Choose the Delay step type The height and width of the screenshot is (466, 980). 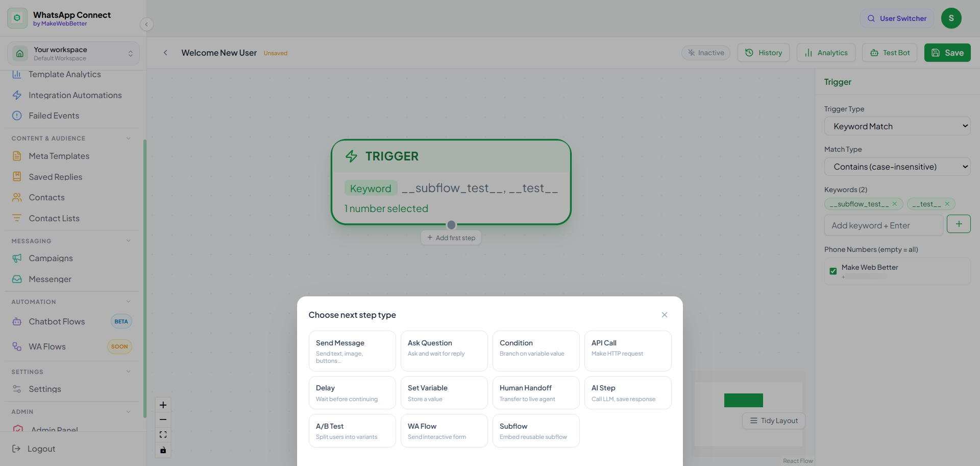point(352,393)
